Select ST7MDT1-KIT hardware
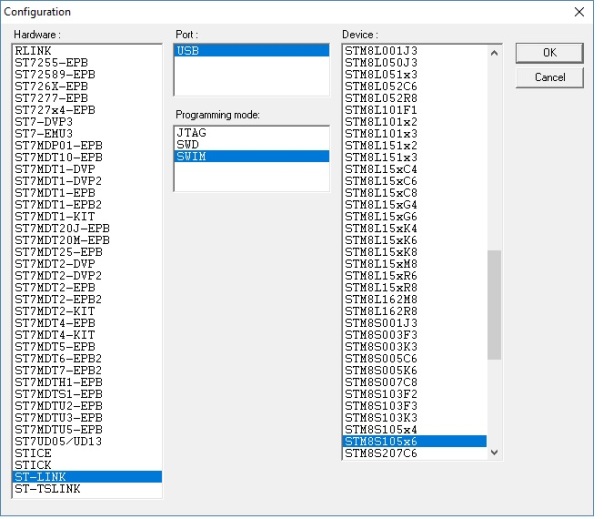The height and width of the screenshot is (519, 603). pyautogui.click(x=87, y=216)
